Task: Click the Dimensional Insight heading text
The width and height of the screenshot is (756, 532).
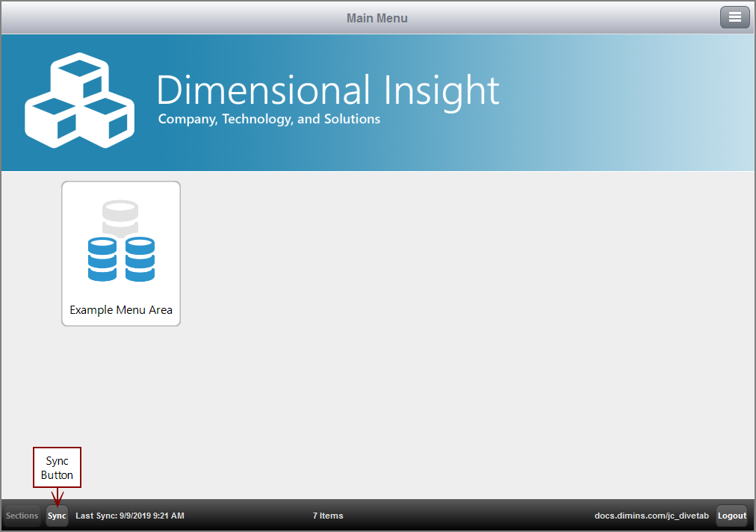Action: pos(327,90)
